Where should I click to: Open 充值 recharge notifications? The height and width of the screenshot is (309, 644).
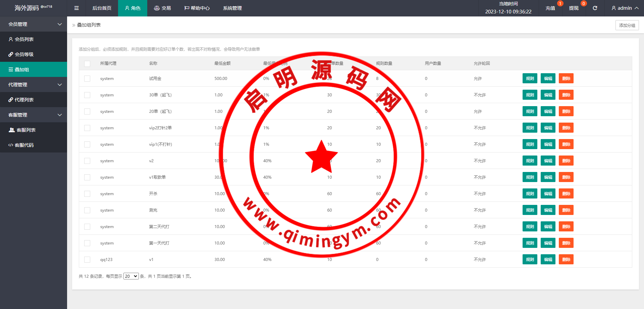tap(550, 8)
